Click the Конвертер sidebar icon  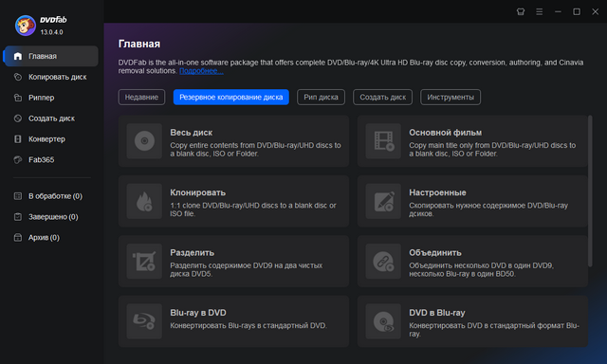18,138
